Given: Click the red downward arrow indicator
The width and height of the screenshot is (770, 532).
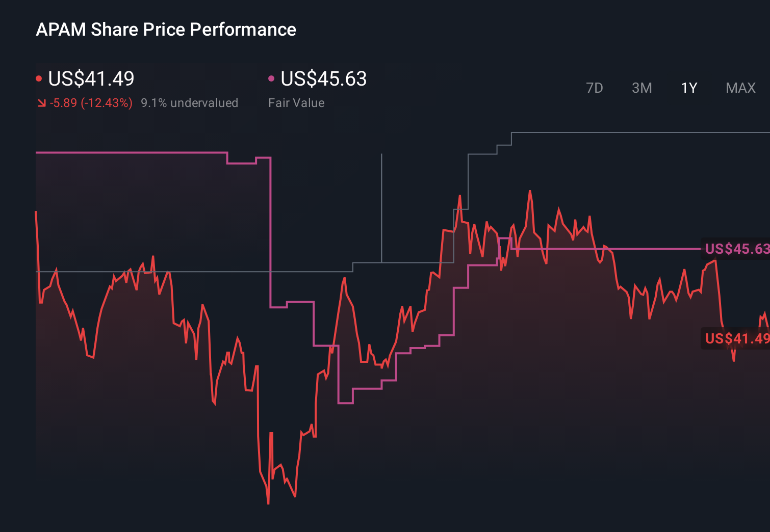Looking at the screenshot, I should pos(42,102).
